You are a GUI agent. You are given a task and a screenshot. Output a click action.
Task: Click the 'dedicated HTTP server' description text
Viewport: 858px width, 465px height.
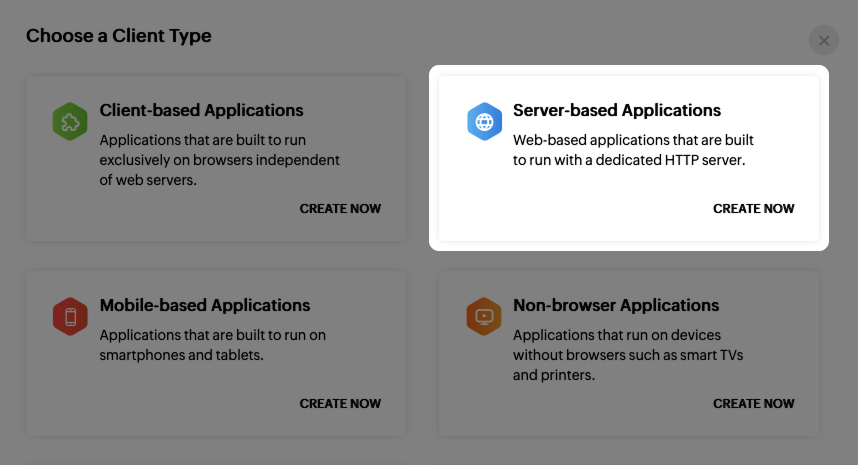point(630,160)
